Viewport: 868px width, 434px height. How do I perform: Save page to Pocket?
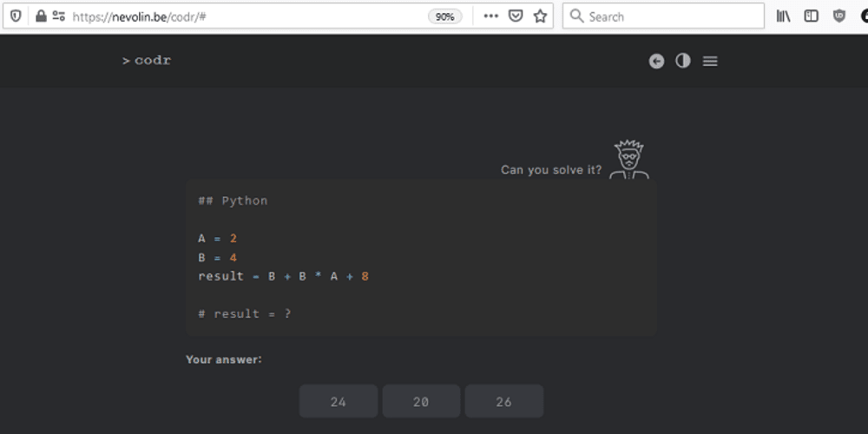[516, 16]
